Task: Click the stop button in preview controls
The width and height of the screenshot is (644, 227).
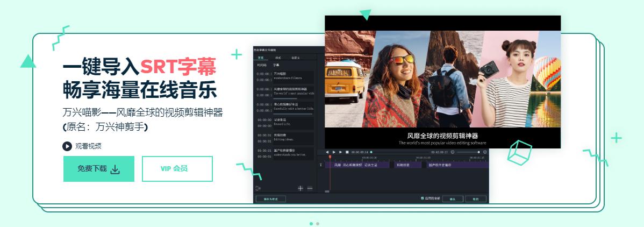Action: tap(347, 152)
